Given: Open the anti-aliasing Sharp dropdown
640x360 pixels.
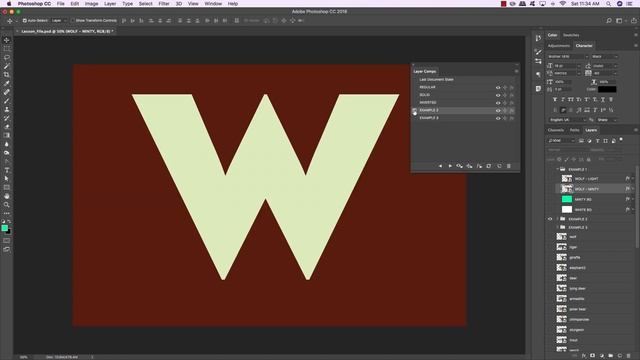Looking at the screenshot, I should coord(607,120).
